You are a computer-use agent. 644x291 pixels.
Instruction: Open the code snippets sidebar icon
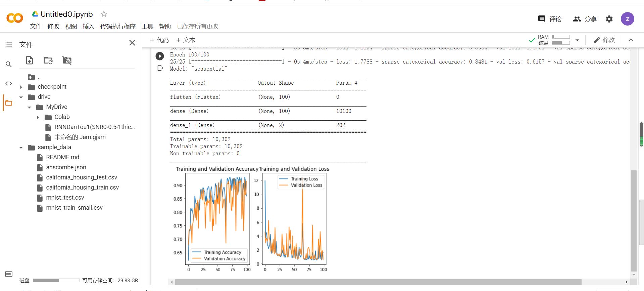click(x=9, y=84)
